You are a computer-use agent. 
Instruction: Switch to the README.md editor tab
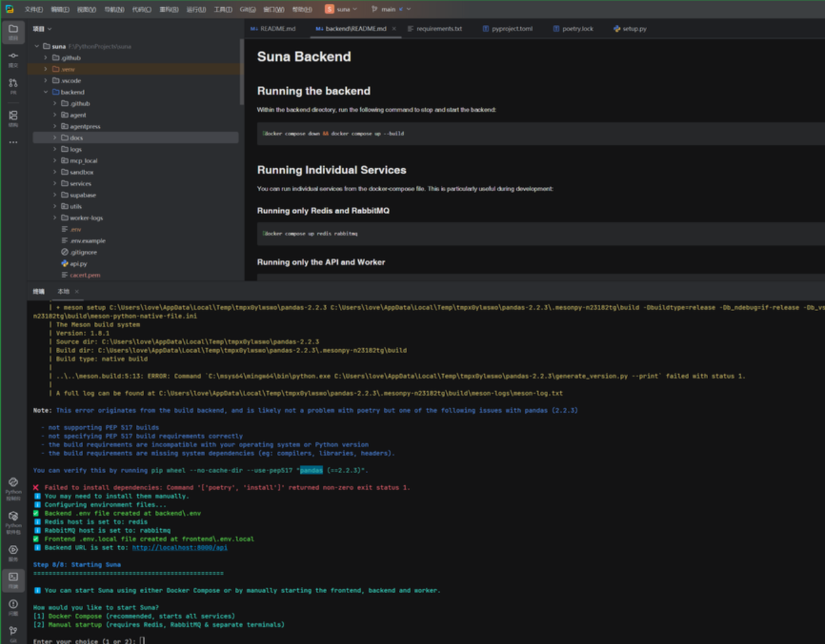(x=273, y=29)
